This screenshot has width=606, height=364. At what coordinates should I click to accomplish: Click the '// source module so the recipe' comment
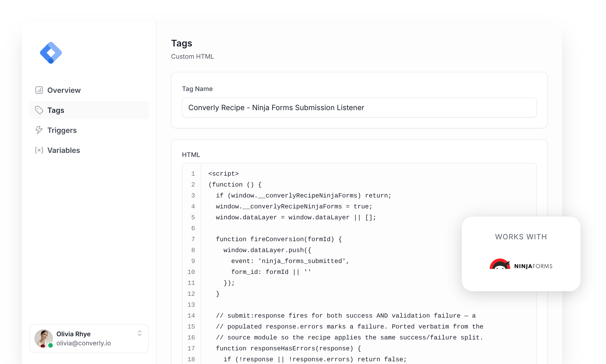(349, 338)
